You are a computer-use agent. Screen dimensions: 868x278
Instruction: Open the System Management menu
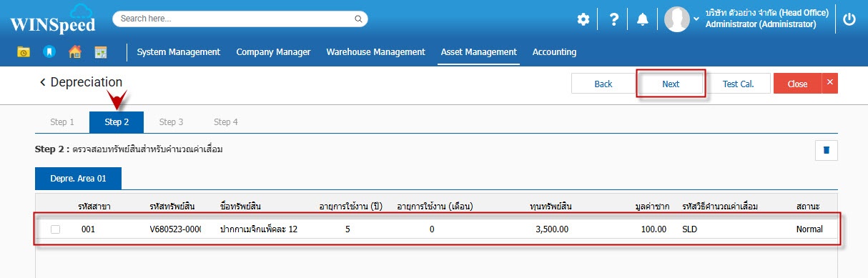tap(179, 52)
